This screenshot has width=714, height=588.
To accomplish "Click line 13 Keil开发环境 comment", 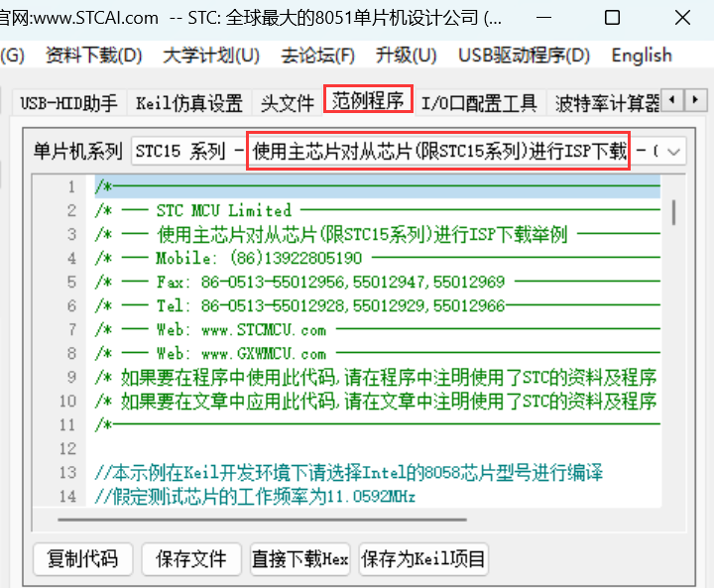I will pos(349,473).
